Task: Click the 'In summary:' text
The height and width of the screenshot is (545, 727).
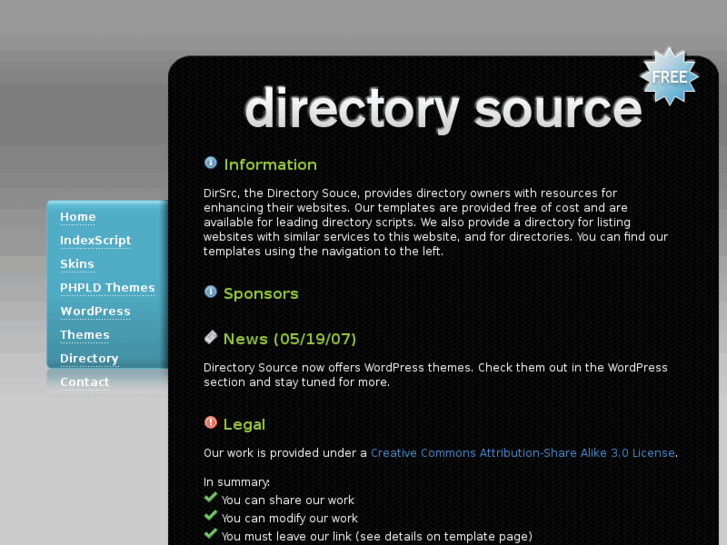Action: [236, 482]
